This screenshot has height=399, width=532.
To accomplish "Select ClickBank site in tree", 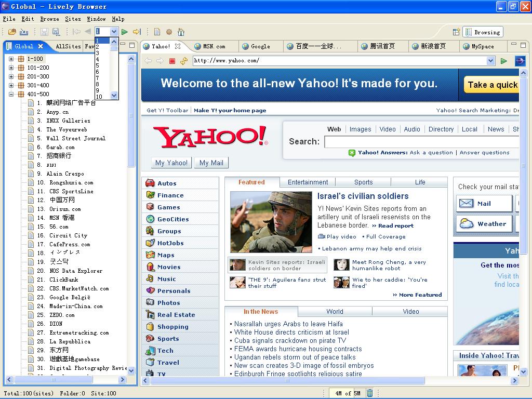I will point(64,280).
